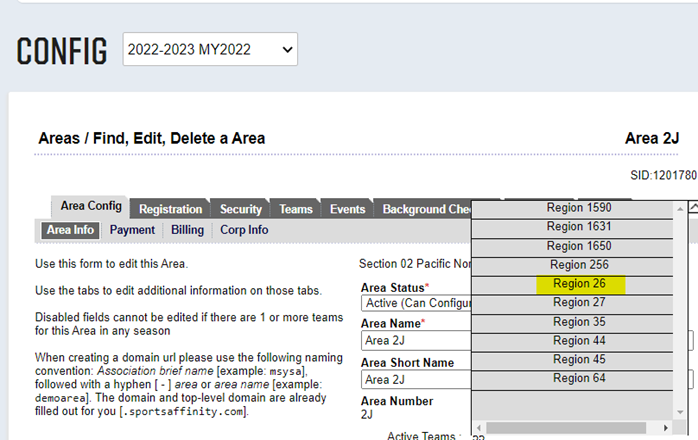Click the Area Name text field
The image size is (698, 440).
415,341
